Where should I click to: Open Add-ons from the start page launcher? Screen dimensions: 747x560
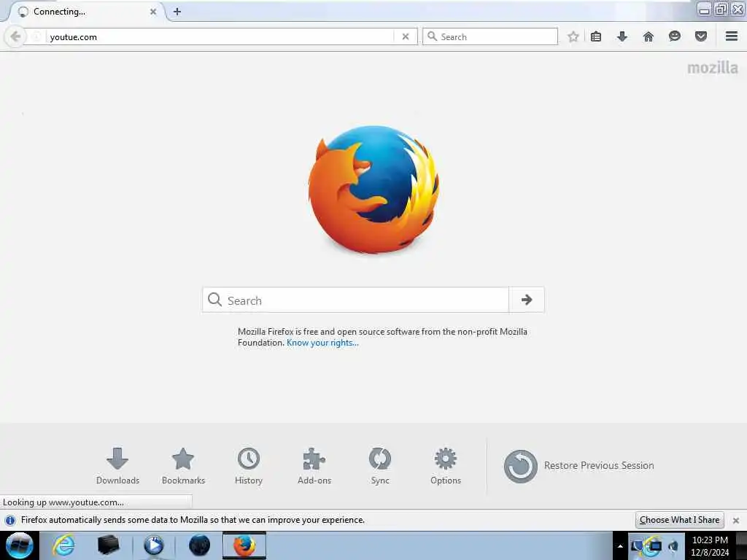click(314, 466)
